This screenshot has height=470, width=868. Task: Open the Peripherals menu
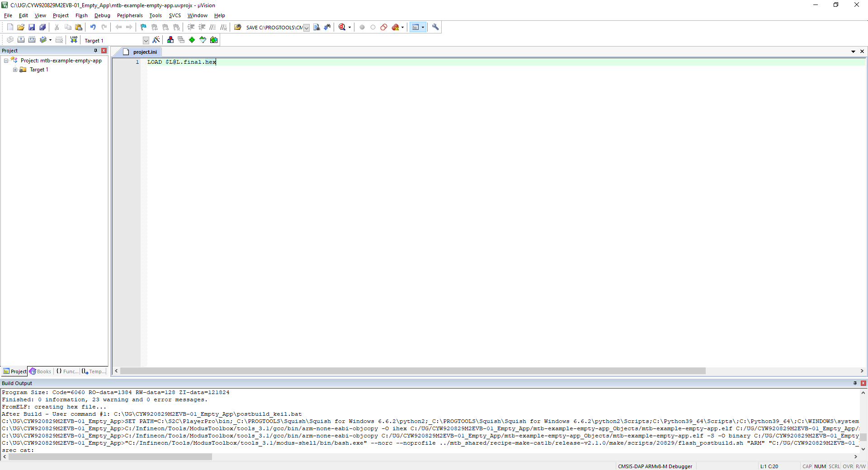[130, 15]
